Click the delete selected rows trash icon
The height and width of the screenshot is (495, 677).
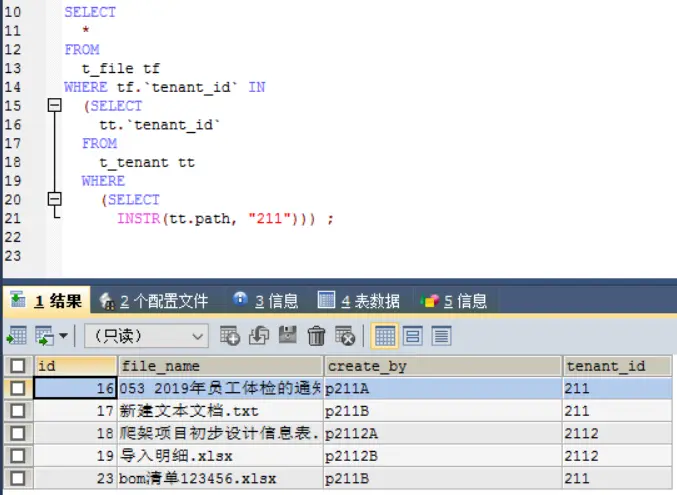pos(316,336)
